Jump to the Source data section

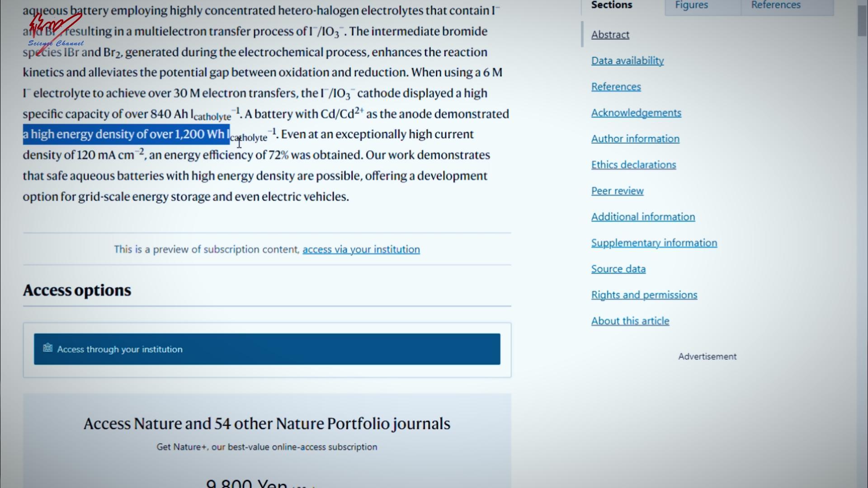pos(618,269)
